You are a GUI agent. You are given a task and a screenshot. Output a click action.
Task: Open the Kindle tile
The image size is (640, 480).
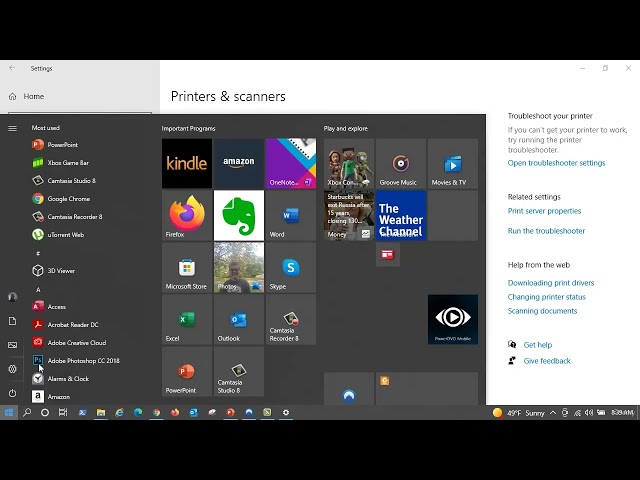pos(187,163)
